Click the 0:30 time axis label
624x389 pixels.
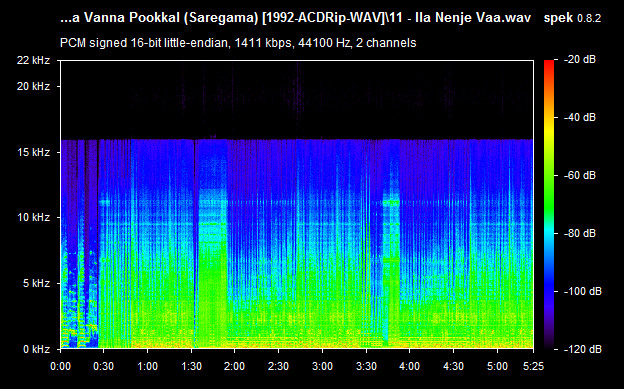click(103, 366)
